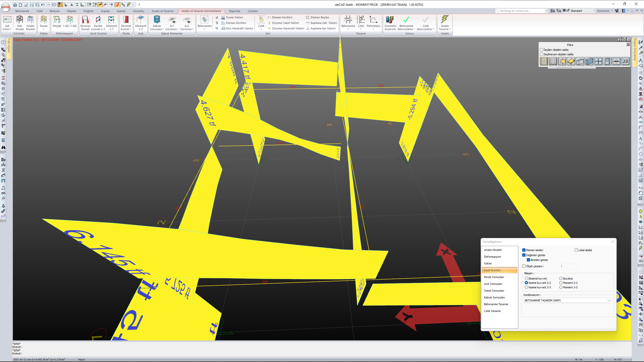Open Betonarme data dropdown in Veri group
Screen dimensions: 644x362
click(x=205, y=29)
